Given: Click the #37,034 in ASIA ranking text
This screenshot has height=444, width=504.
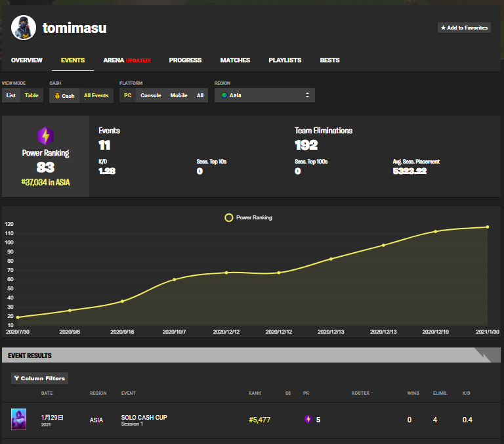Looking at the screenshot, I should 46,183.
